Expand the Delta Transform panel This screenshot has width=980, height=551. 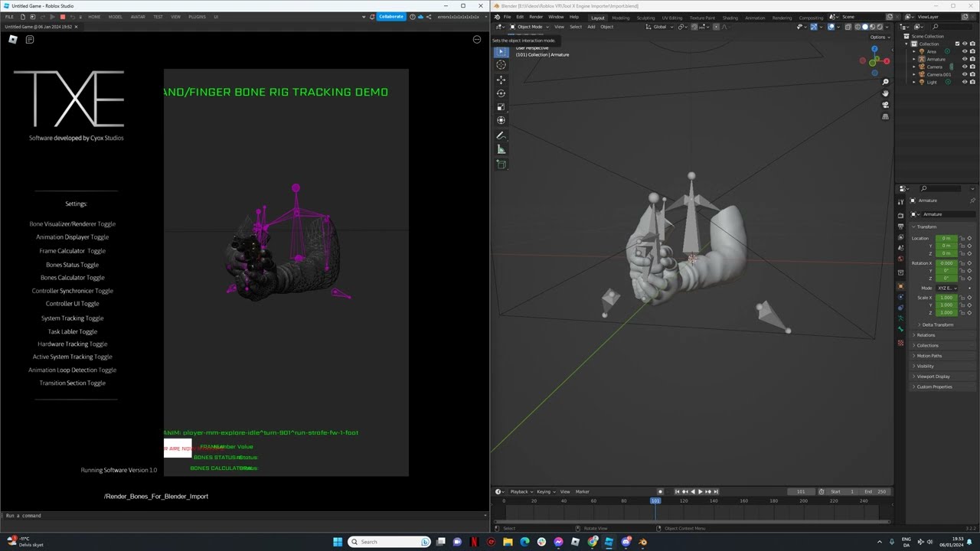pyautogui.click(x=938, y=324)
